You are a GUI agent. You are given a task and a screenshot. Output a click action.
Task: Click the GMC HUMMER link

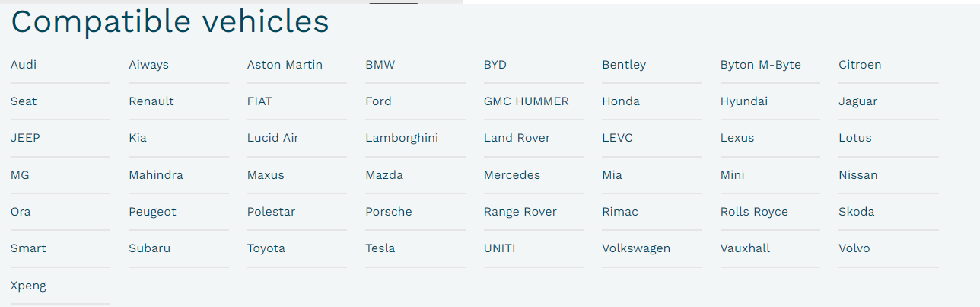point(526,101)
